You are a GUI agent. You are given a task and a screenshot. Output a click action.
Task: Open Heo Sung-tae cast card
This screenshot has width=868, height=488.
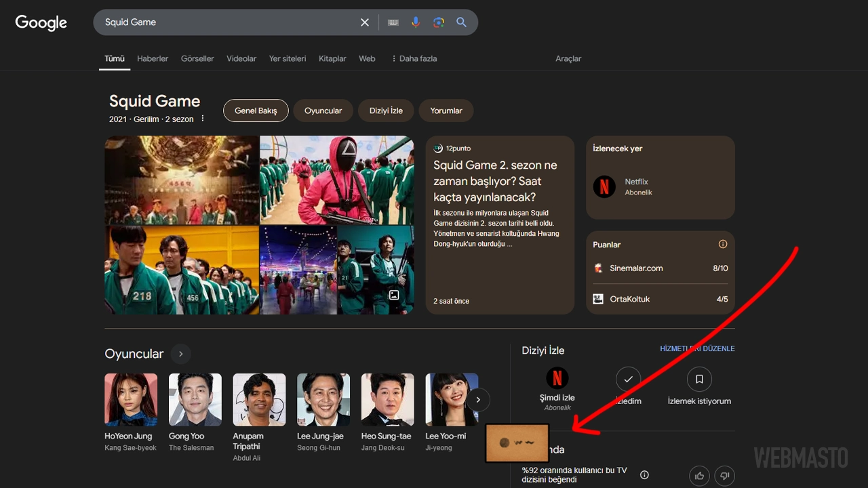[x=387, y=413]
